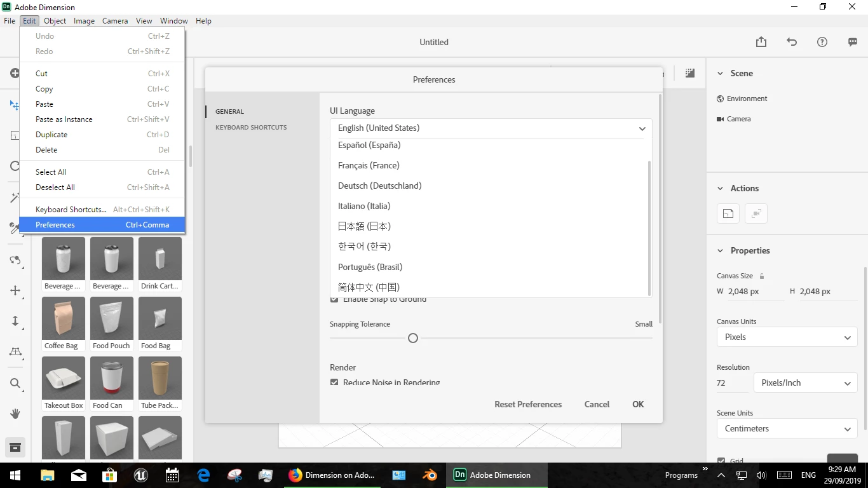This screenshot has height=488, width=868.
Task: Click the first Actions panel icon button
Action: 728,213
